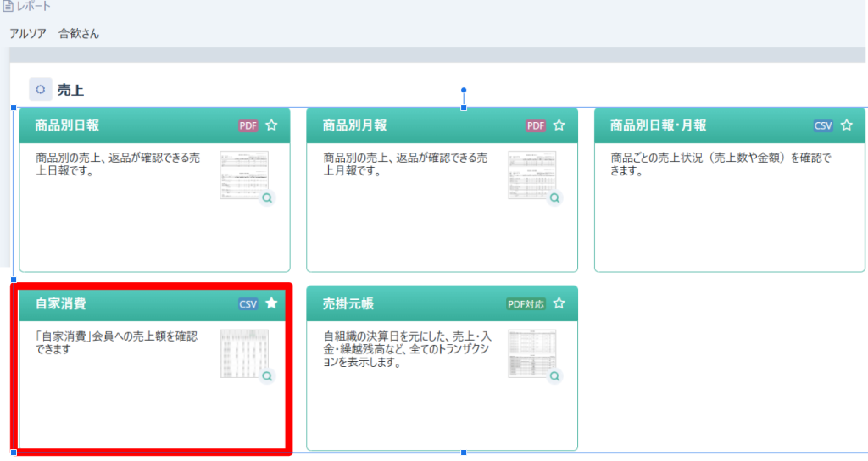
Task: Click CSV badge on 商品別日報・月報 card
Action: 823,125
